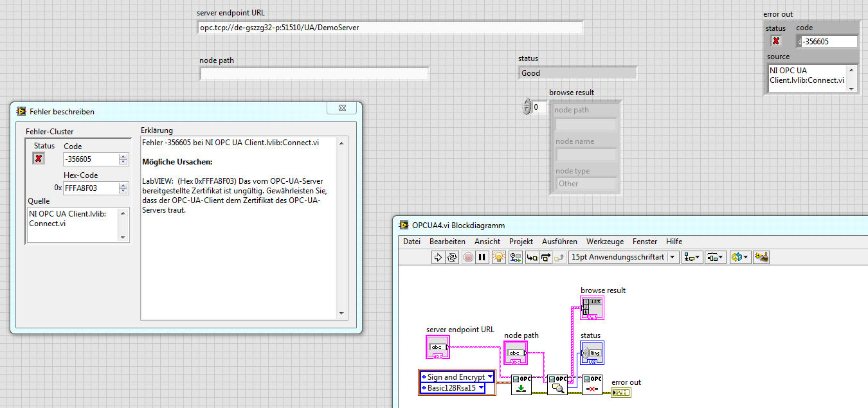Click the Status indicator in the Fehler-Cluster
This screenshot has height=408, width=868.
[x=39, y=159]
